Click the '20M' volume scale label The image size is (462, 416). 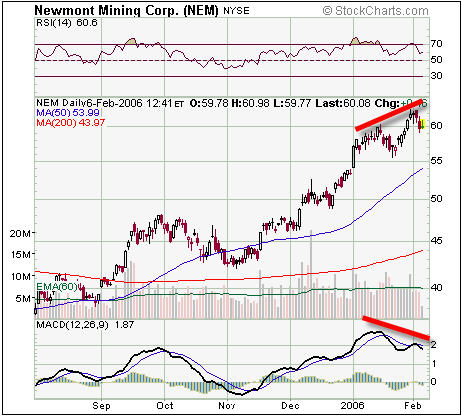pyautogui.click(x=20, y=234)
